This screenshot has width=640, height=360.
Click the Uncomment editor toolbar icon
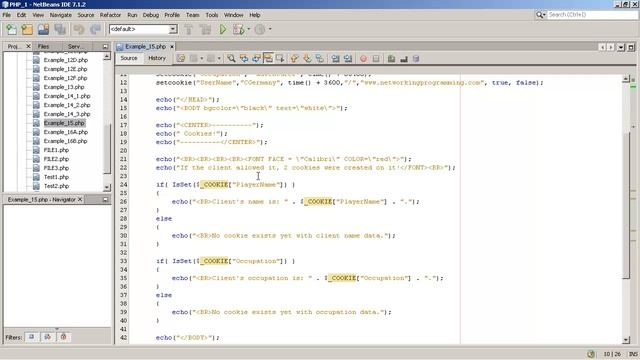[404, 59]
